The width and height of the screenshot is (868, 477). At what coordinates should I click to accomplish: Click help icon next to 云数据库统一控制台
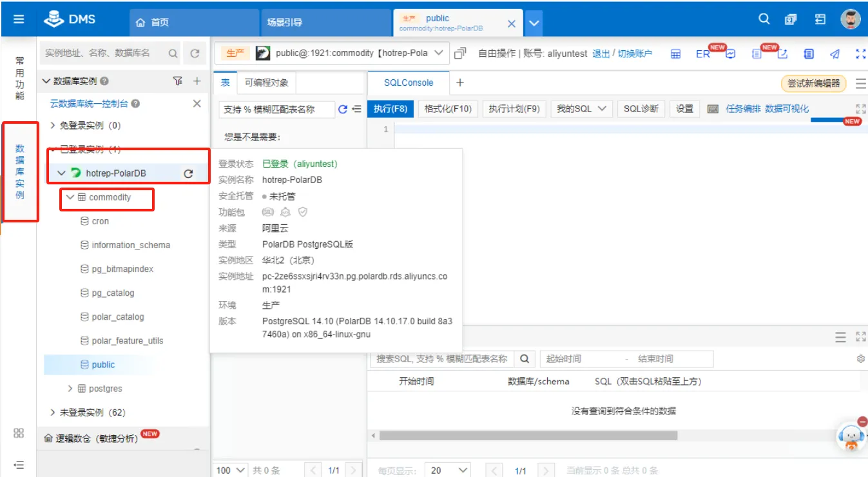pos(135,104)
